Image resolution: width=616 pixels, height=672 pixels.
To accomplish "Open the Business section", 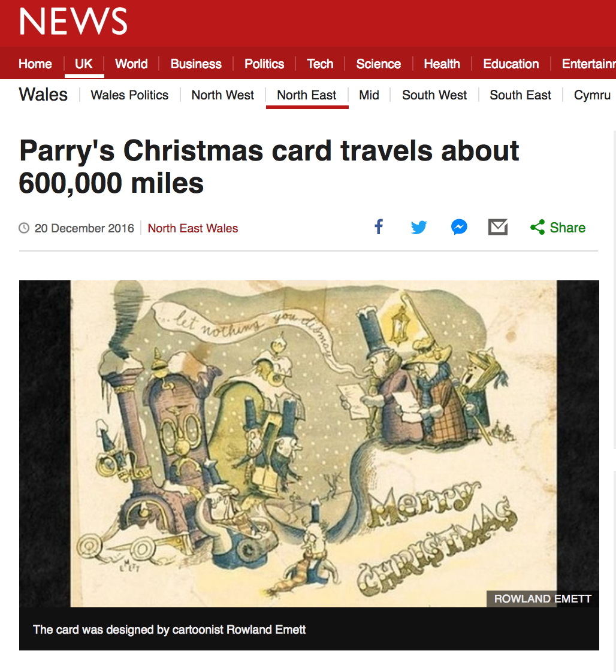I will click(196, 64).
